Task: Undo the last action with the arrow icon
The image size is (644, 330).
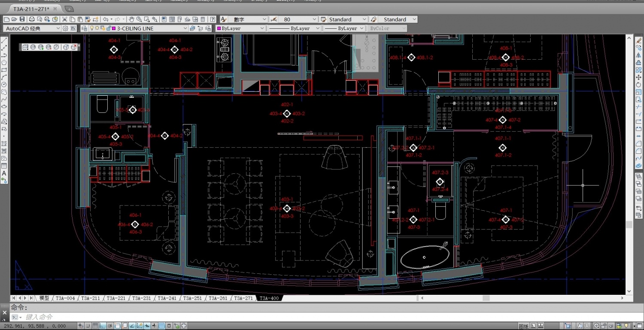Action: [x=105, y=19]
